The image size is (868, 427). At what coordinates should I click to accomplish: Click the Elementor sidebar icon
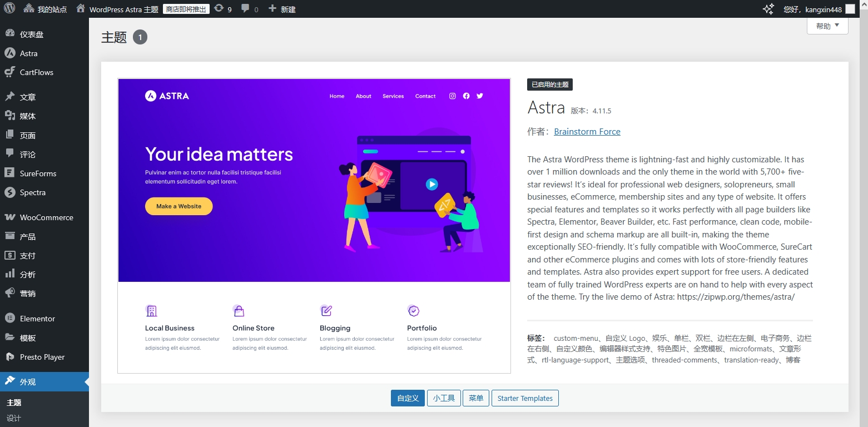click(x=10, y=319)
